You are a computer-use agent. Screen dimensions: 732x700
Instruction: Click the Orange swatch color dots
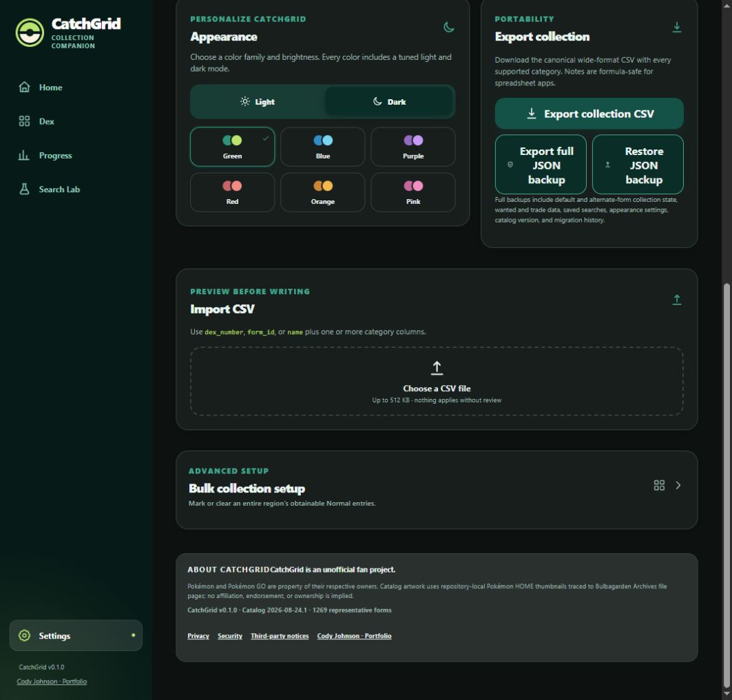(x=322, y=186)
